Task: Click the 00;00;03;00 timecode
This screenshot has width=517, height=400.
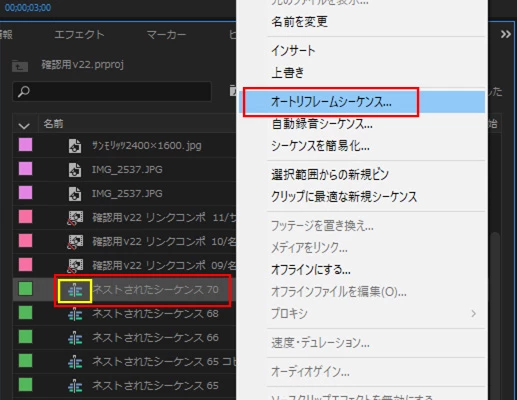Action: [x=28, y=7]
